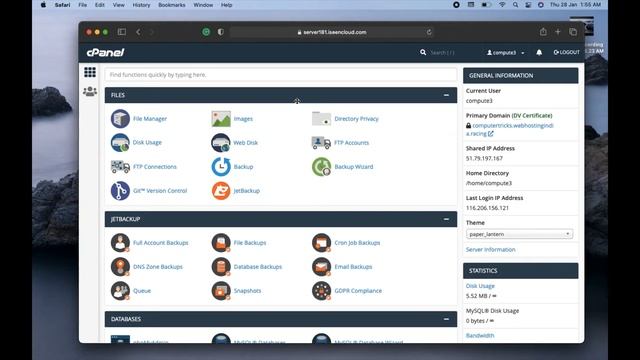Click the File Manager text link
640x360 pixels.
(x=150, y=119)
